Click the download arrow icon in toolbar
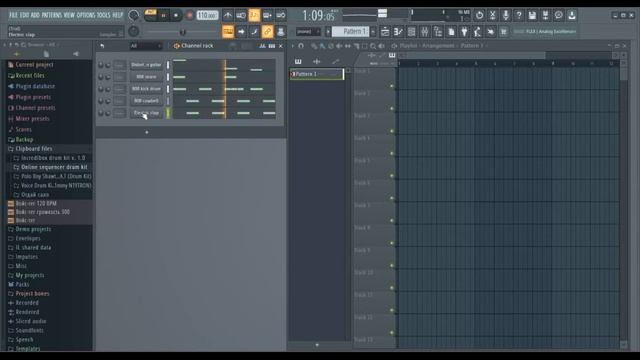This screenshot has height=360, width=640. [572, 16]
